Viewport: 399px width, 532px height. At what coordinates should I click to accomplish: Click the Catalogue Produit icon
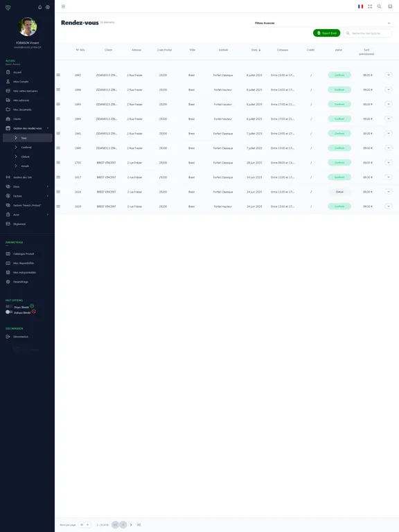pyautogui.click(x=8, y=254)
